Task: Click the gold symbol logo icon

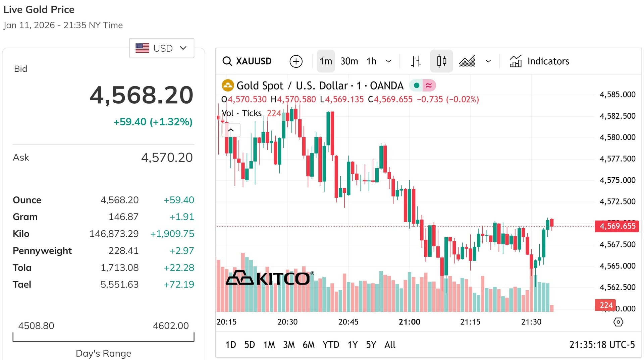Action: point(228,85)
